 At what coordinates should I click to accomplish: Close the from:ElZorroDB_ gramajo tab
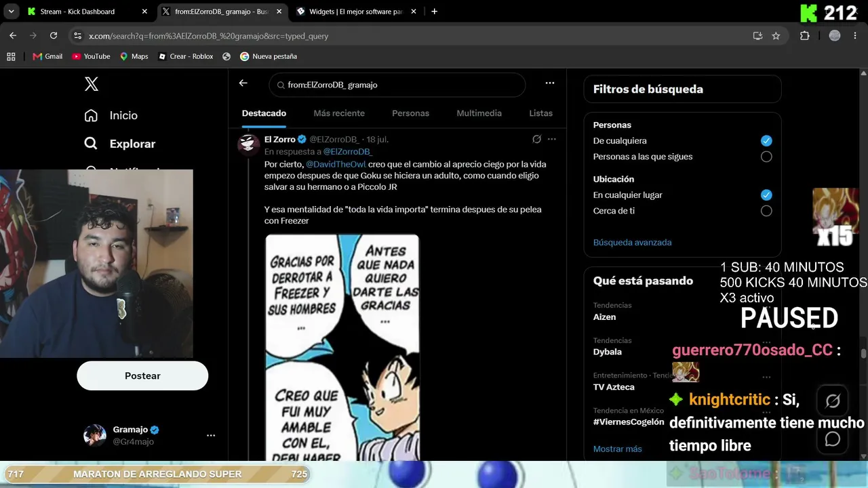[x=279, y=12]
